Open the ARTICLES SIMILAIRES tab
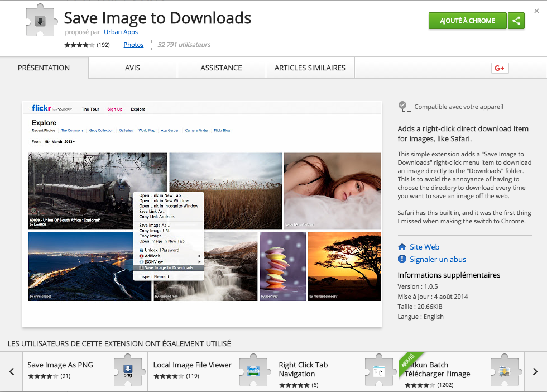This screenshot has height=392, width=547. [x=310, y=68]
